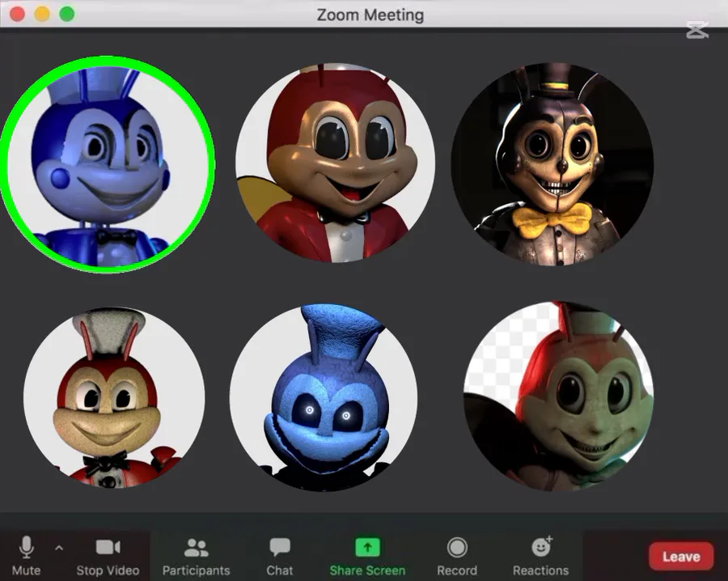Screen dimensions: 728x581
Task: Minimize the window with the yellow button
Action: coord(42,15)
